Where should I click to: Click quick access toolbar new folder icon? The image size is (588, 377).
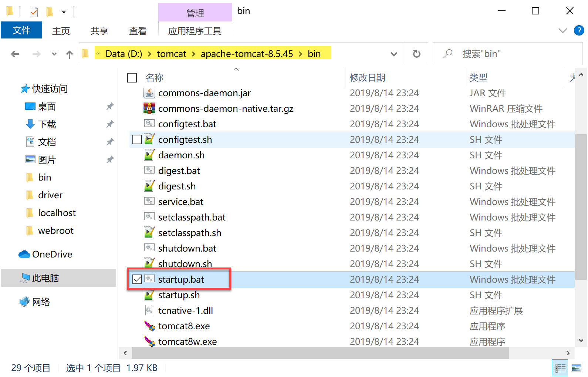pos(49,12)
